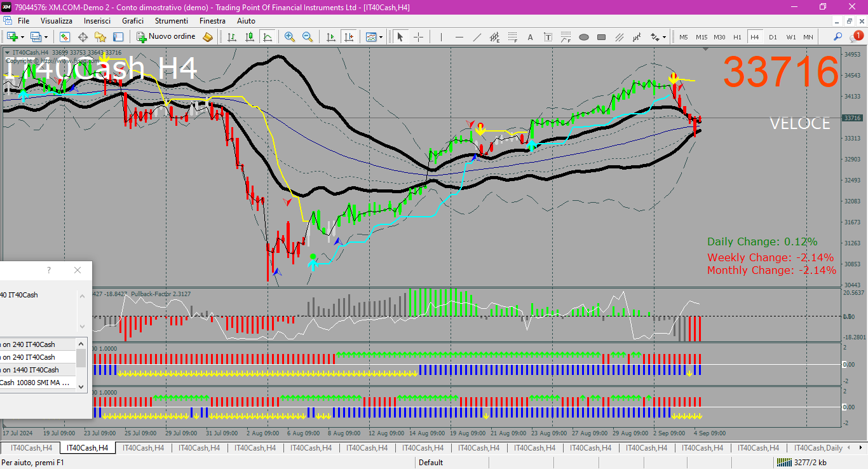Open the Market Watch panel
The height and width of the screenshot is (469, 868).
pyautogui.click(x=64, y=37)
